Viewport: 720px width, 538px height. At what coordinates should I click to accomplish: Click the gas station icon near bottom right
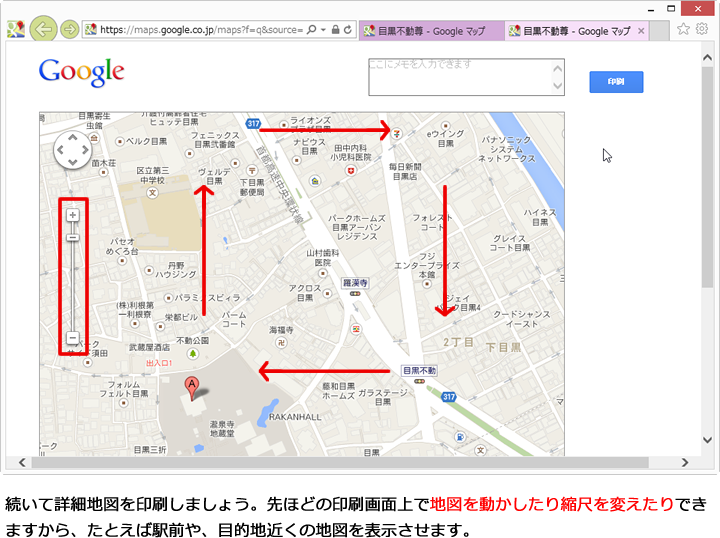460,437
